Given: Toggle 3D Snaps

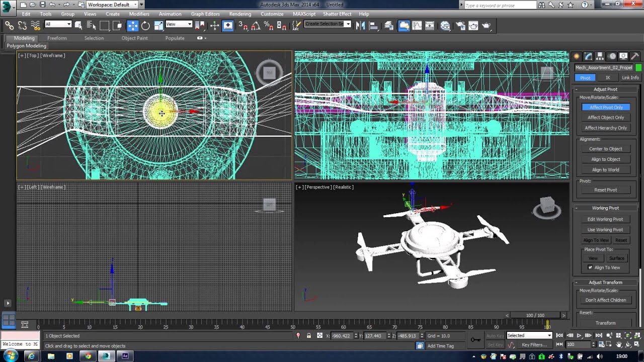Looking at the screenshot, I should (243, 25).
